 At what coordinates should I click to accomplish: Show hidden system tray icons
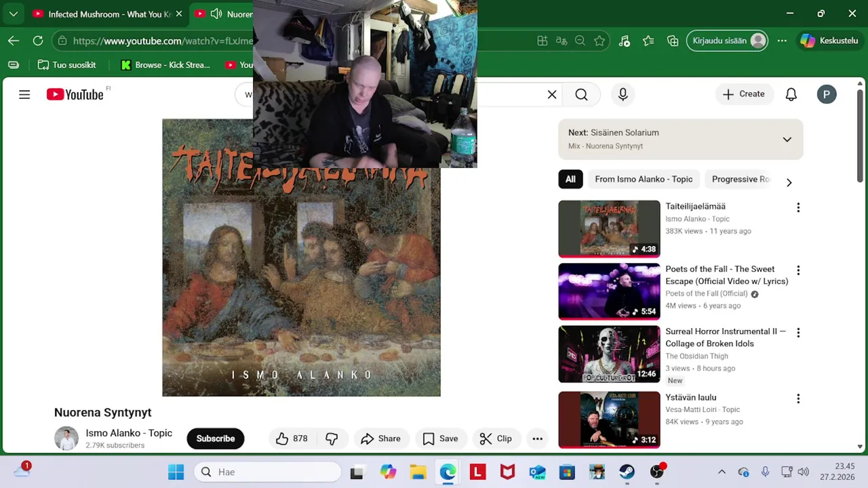[x=722, y=472]
